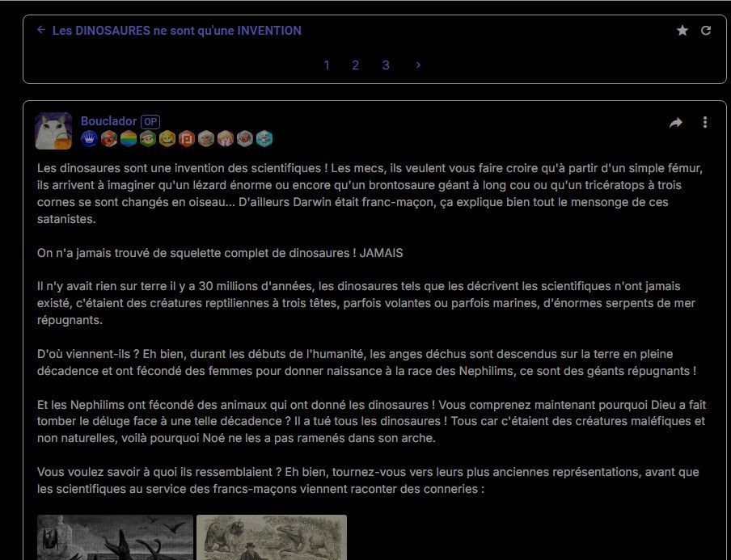Click the yellow smiley face badge
This screenshot has width=731, height=560.
pyautogui.click(x=167, y=139)
